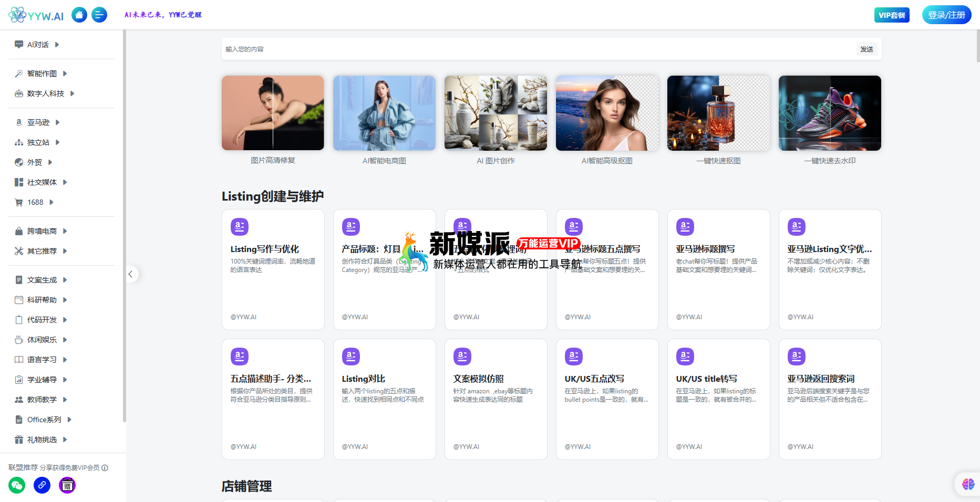This screenshot has height=502, width=980.
Task: Click the 独立站 sitemap icon
Action: [19, 142]
